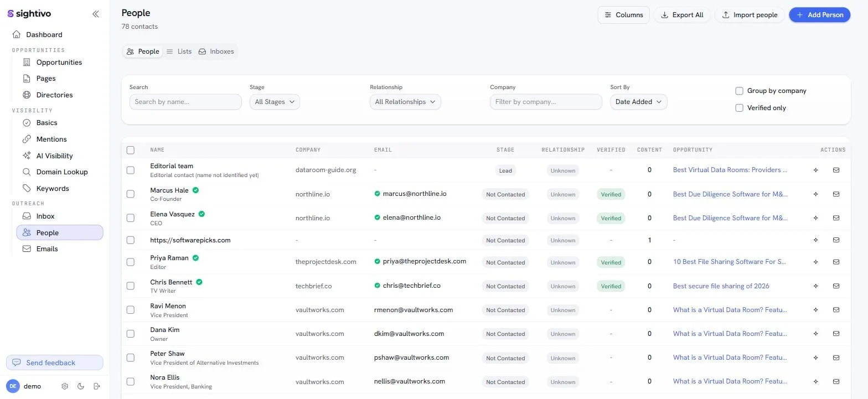Open Emails in the sidebar

tap(47, 249)
